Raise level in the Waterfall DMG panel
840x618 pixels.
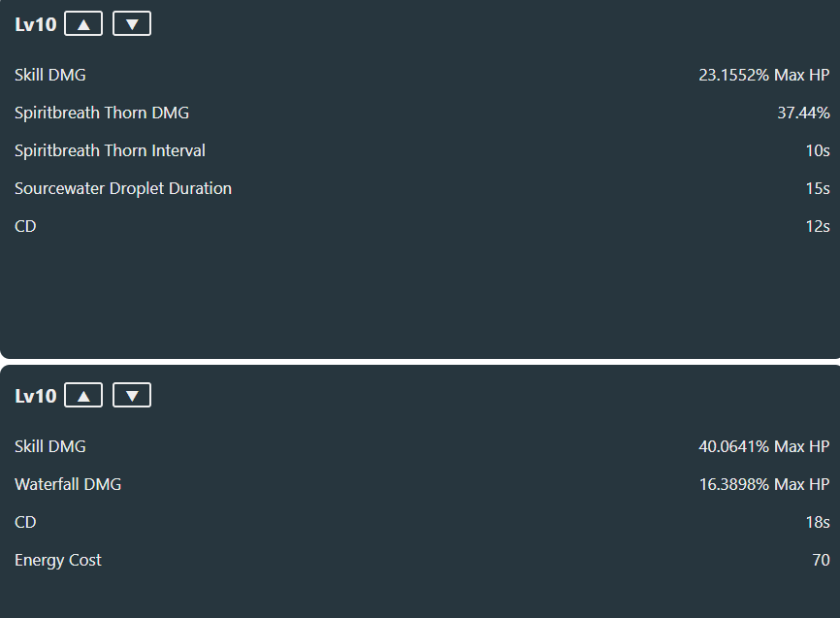pyautogui.click(x=83, y=395)
